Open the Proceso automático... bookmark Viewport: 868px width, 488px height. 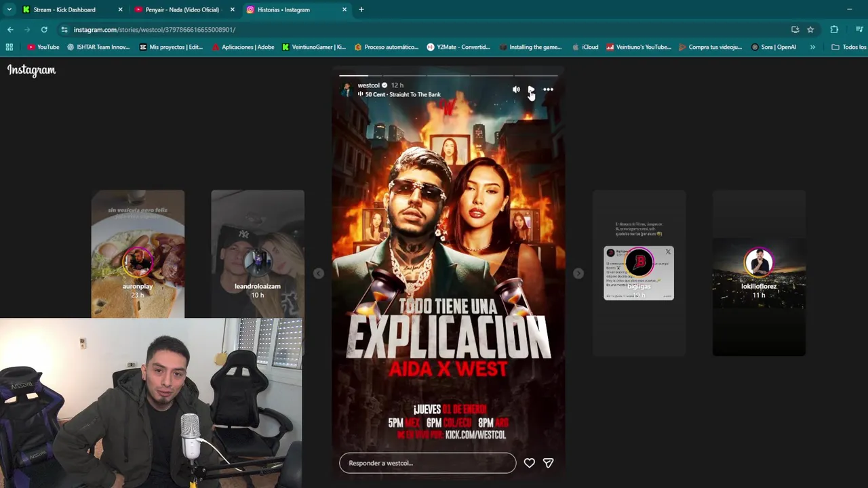tap(387, 47)
